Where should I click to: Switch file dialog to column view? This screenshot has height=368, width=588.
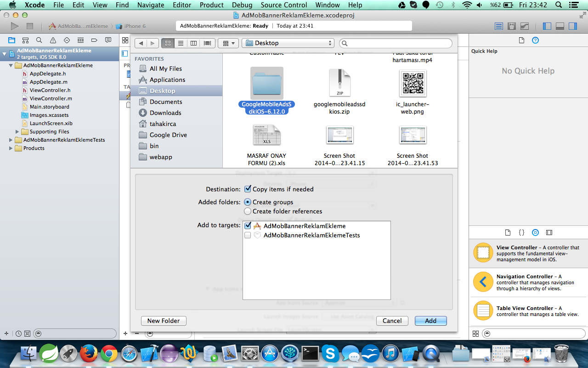pyautogui.click(x=193, y=43)
